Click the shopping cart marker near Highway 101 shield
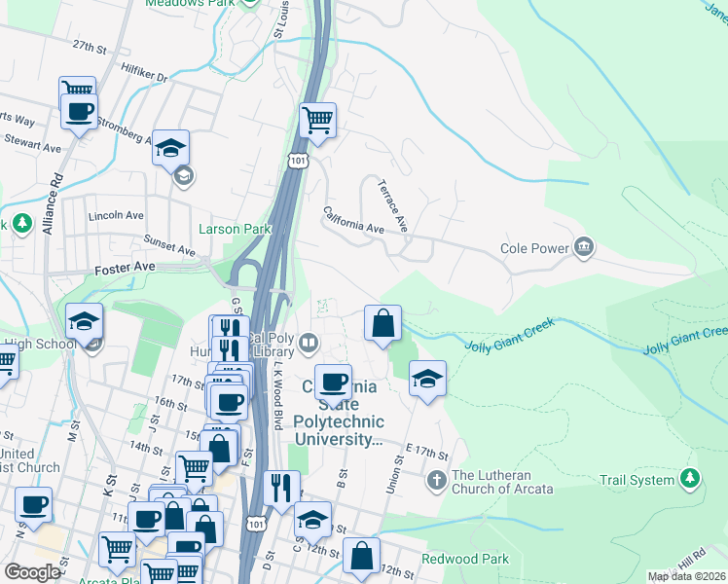728x584 pixels. 317,121
